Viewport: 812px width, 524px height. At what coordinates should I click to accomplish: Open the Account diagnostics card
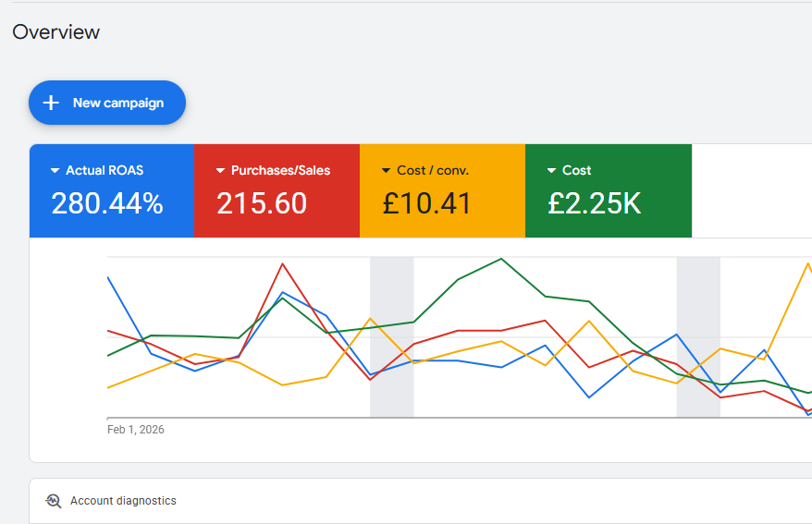pos(421,501)
